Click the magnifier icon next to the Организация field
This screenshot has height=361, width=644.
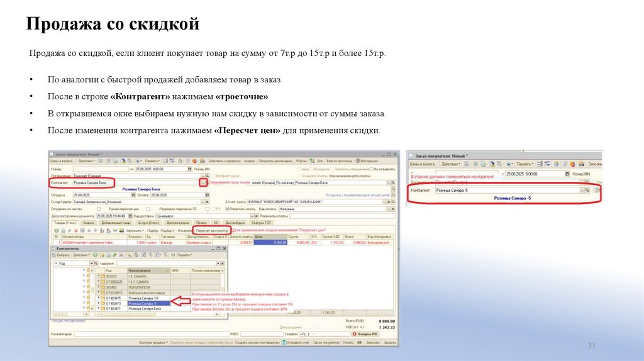(x=208, y=175)
